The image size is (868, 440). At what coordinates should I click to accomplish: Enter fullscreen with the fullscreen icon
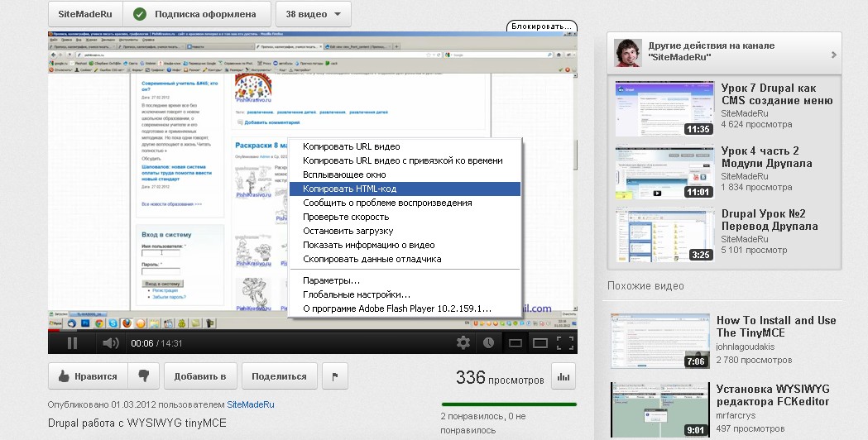click(564, 343)
